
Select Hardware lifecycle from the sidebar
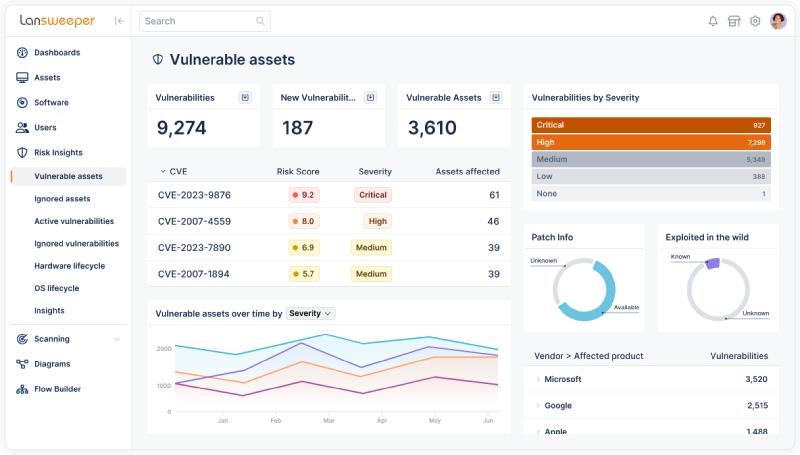[69, 266]
